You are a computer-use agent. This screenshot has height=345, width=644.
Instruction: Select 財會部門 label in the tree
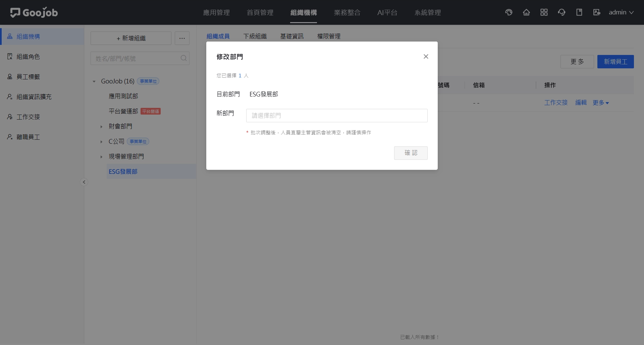pos(120,126)
